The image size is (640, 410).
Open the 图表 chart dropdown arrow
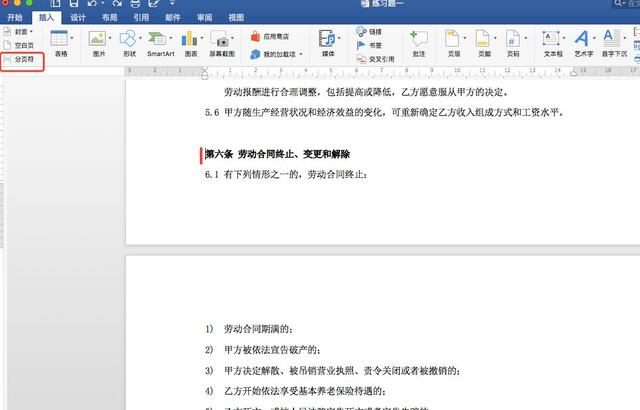202,38
